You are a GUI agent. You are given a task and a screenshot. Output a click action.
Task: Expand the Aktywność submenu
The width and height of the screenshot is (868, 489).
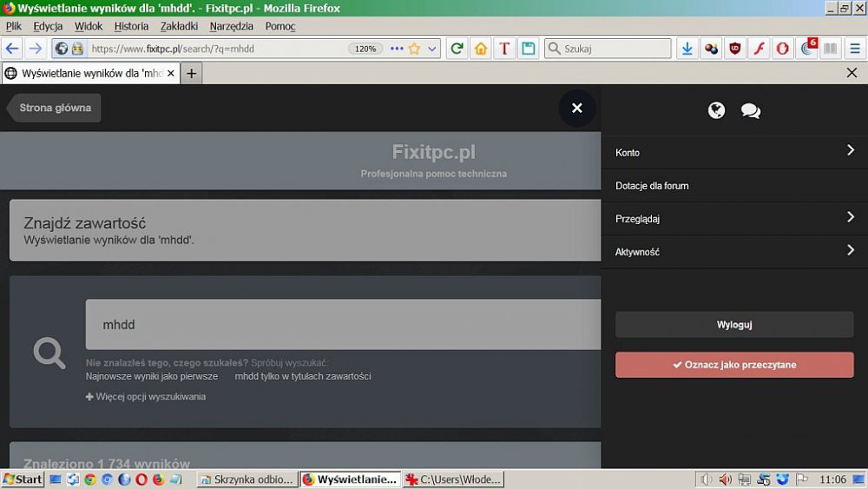[851, 251]
